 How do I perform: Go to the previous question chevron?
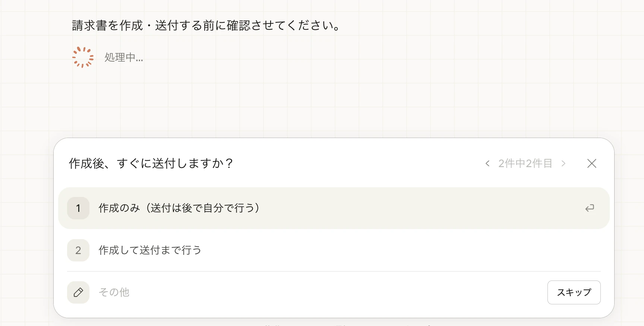(487, 163)
